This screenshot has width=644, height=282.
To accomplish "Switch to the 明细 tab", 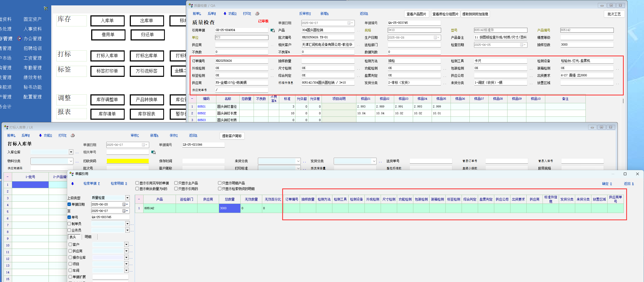I will [88, 237].
